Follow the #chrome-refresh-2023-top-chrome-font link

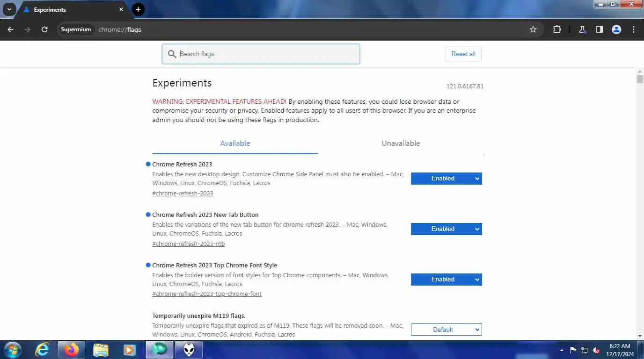coord(207,294)
